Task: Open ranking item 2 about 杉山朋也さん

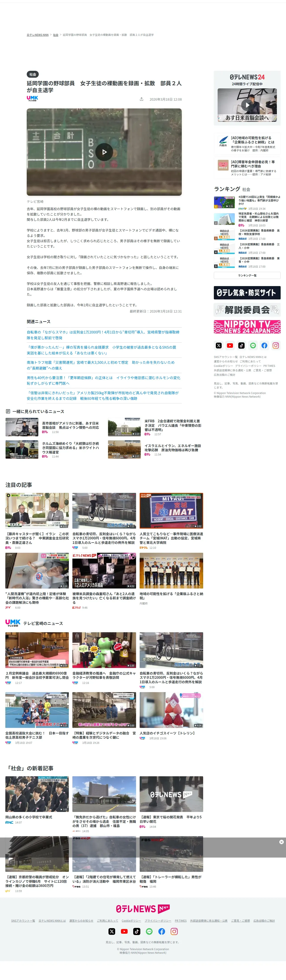Action: (247, 220)
